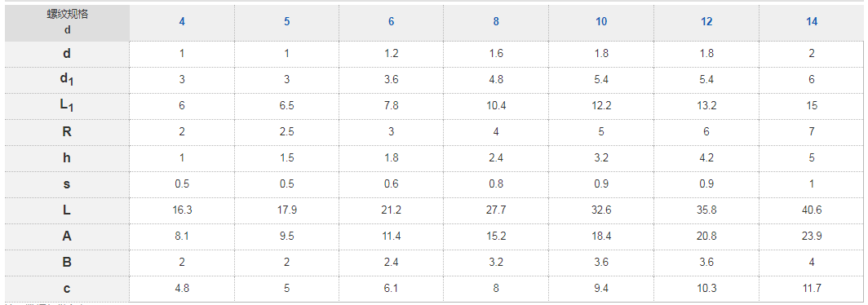Select the R row label
Image resolution: width=868 pixels, height=305 pixels.
pyautogui.click(x=67, y=132)
